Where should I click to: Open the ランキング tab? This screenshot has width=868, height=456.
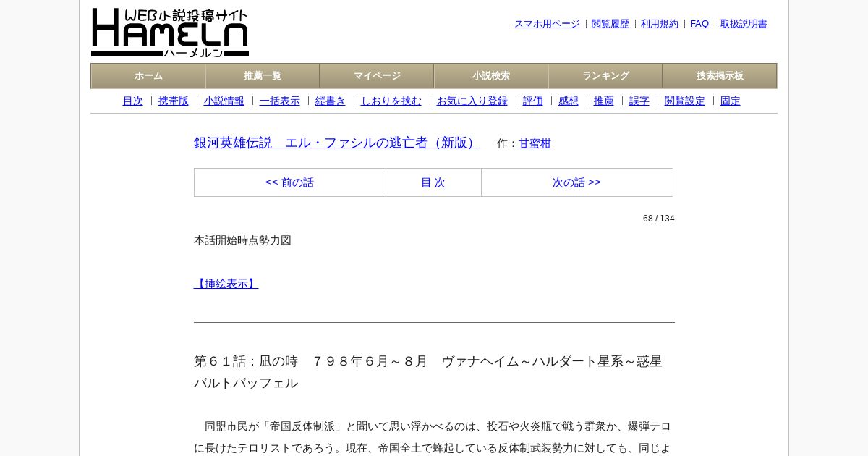605,76
